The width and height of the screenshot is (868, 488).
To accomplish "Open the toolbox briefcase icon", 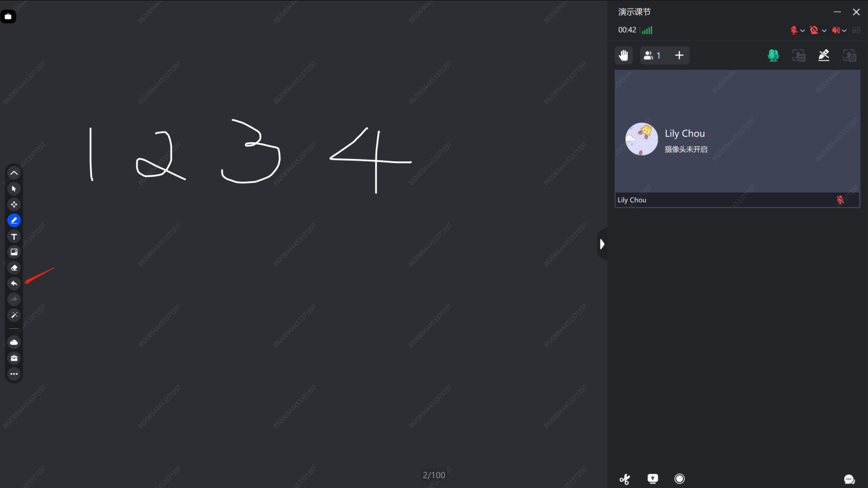I will [x=14, y=358].
